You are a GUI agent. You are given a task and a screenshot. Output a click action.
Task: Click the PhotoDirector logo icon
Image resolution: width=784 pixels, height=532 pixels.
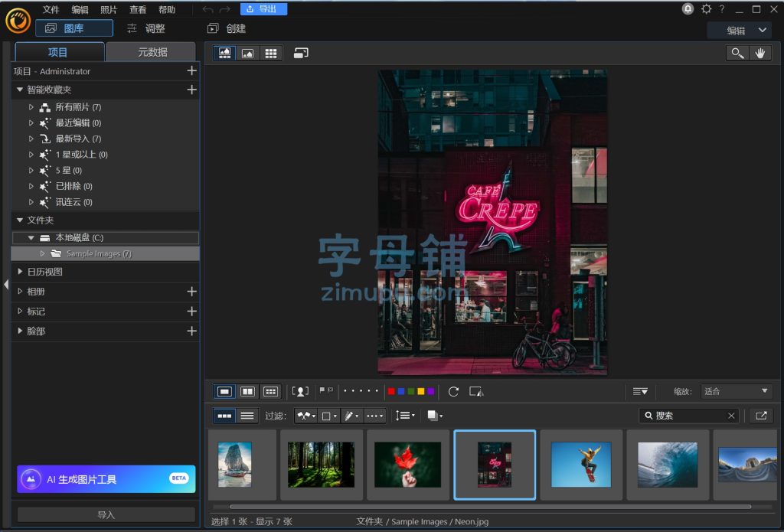[18, 21]
